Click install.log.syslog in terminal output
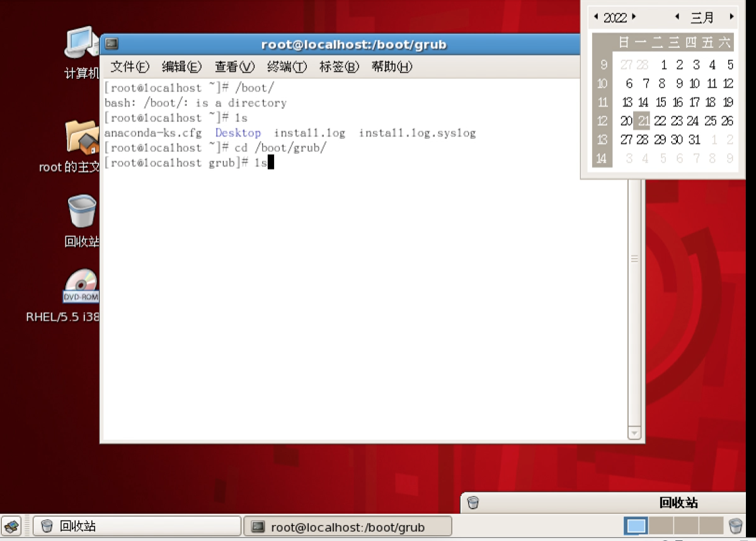756x541 pixels. [x=417, y=133]
